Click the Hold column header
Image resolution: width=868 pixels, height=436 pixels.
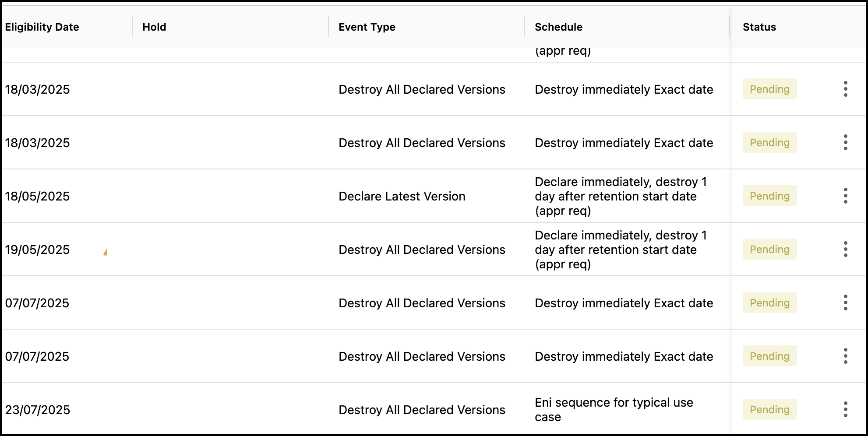point(154,27)
